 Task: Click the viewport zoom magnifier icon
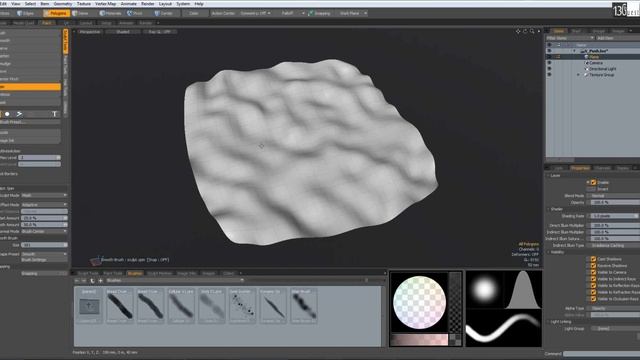532,31
